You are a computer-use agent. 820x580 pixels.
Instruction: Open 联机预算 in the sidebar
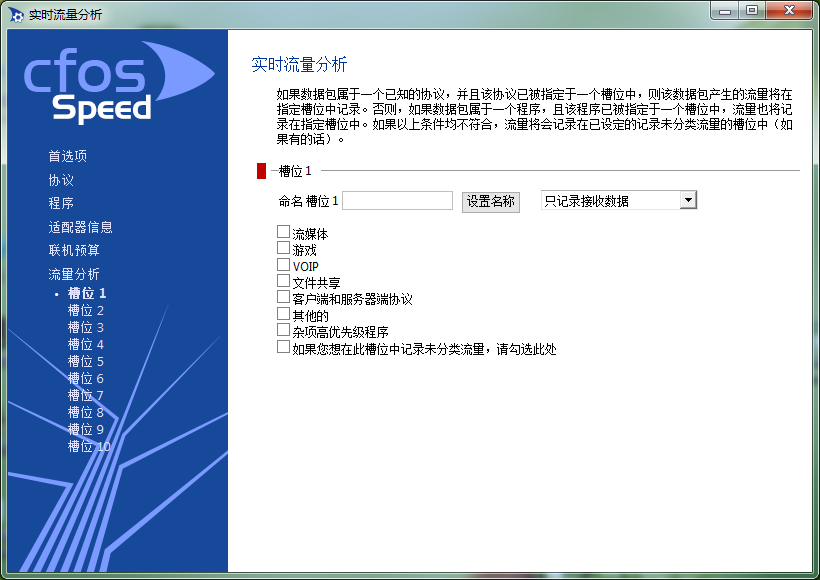point(74,250)
